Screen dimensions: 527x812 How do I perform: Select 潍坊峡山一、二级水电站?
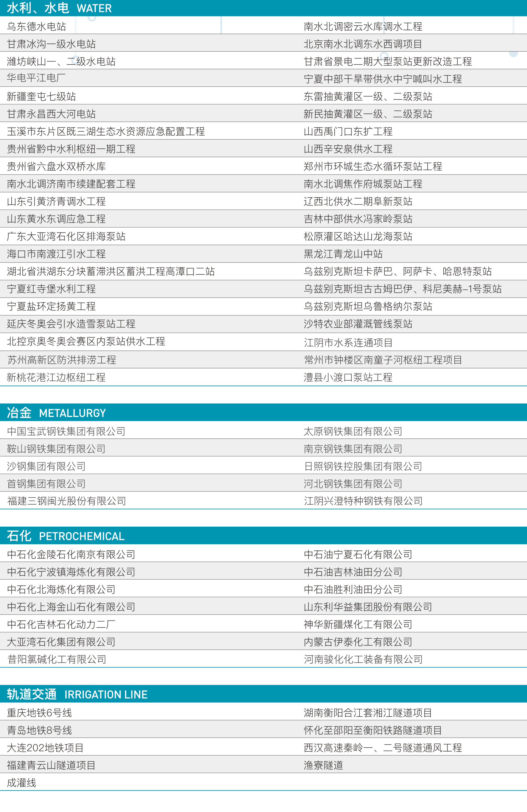(x=61, y=61)
